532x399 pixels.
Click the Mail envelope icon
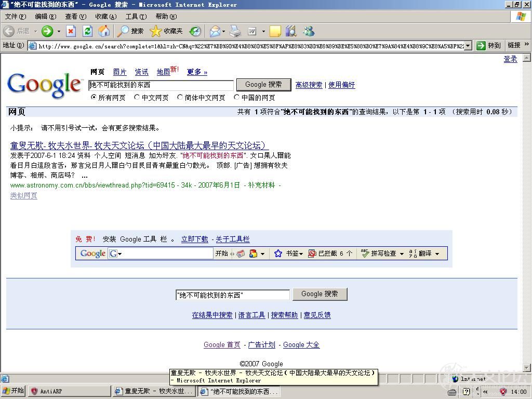(215, 31)
